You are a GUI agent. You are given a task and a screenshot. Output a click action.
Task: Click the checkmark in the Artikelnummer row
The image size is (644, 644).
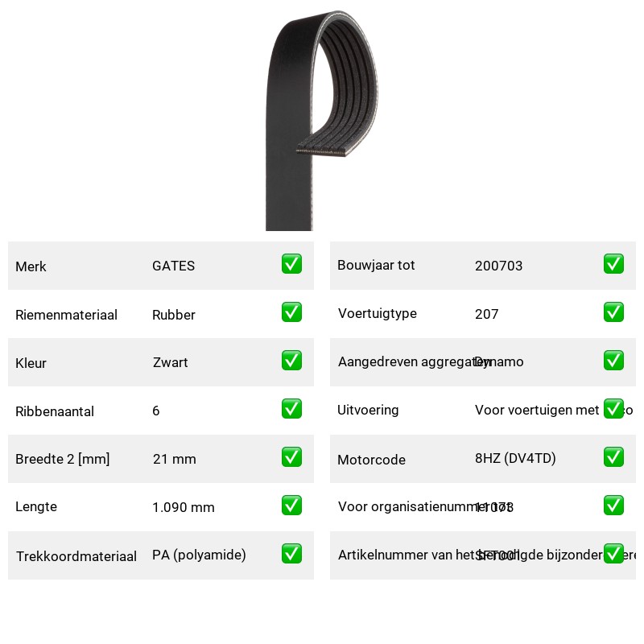(613, 554)
